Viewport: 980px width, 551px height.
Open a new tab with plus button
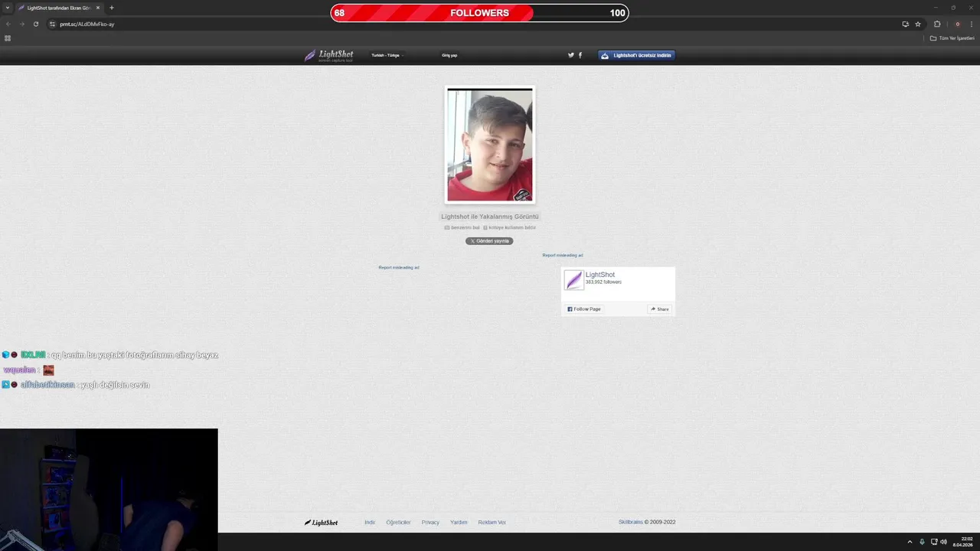click(112, 8)
